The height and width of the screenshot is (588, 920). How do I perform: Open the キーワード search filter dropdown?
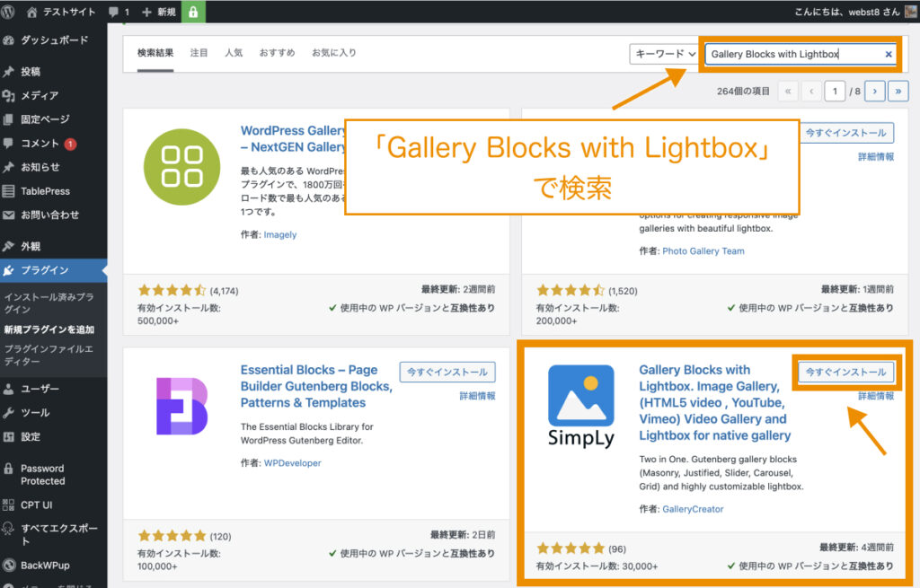(664, 54)
